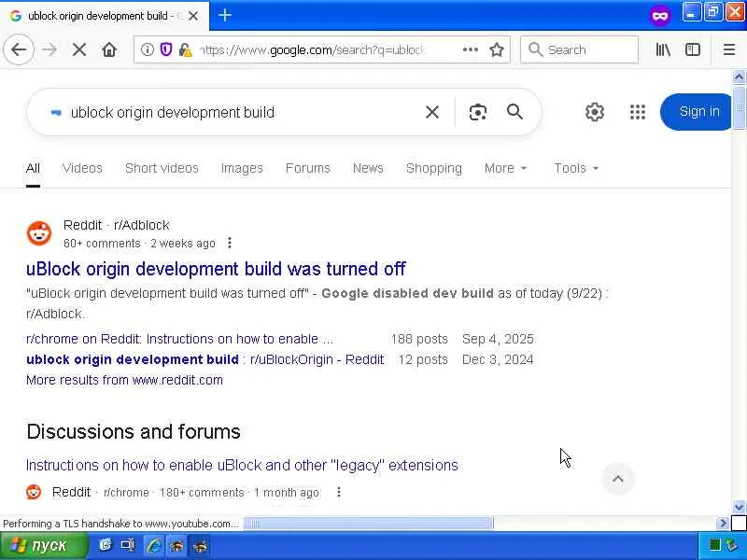Click the green system tray icon
This screenshot has height=560, width=747.
point(714,545)
